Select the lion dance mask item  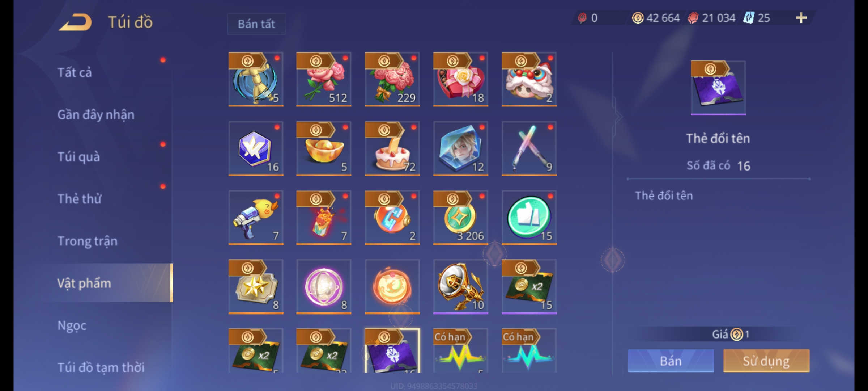click(x=529, y=79)
